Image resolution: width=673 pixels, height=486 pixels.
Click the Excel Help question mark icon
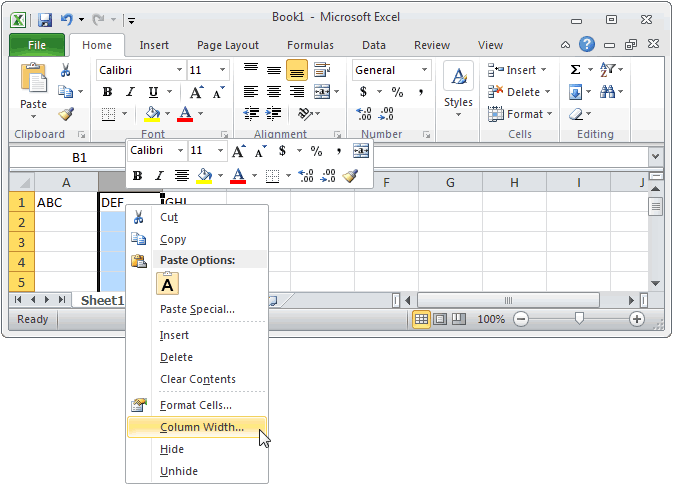click(x=587, y=44)
